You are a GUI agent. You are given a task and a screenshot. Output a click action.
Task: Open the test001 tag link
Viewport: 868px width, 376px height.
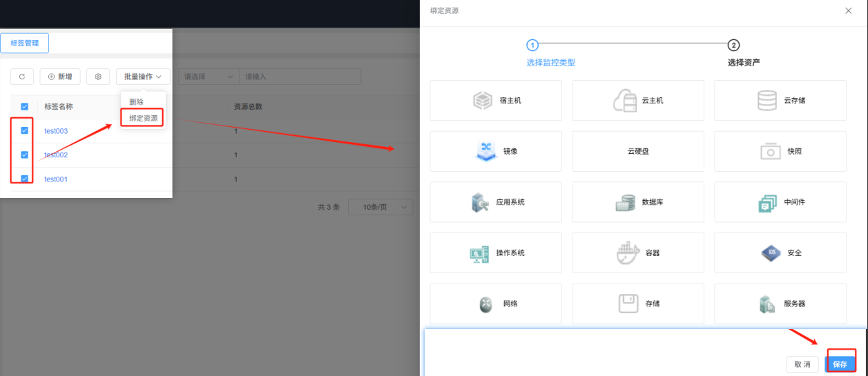point(56,179)
